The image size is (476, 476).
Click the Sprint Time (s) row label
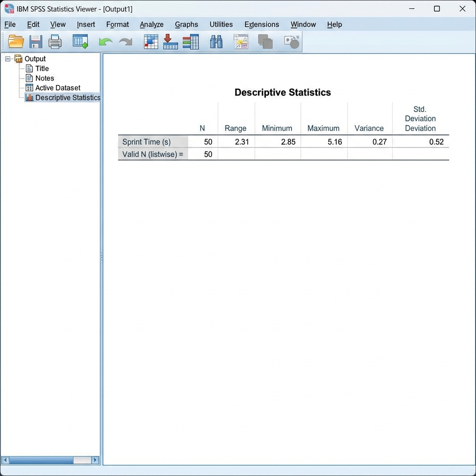coord(146,142)
